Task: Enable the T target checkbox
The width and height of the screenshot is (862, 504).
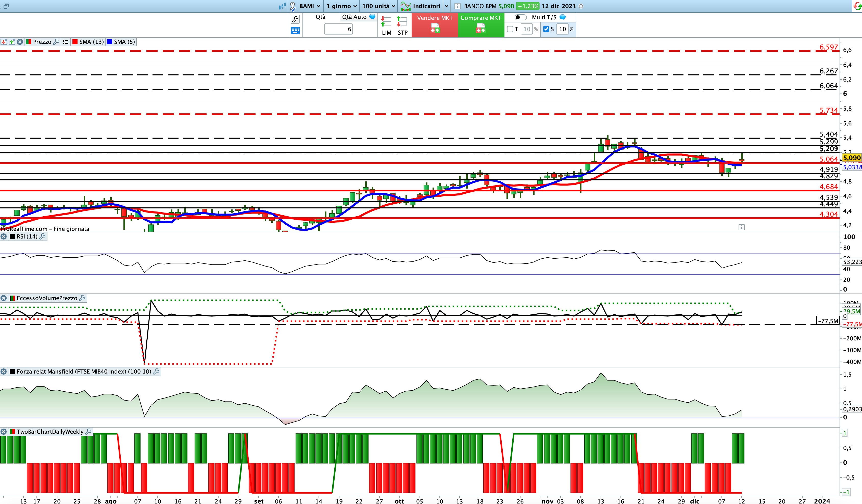Action: pyautogui.click(x=510, y=29)
